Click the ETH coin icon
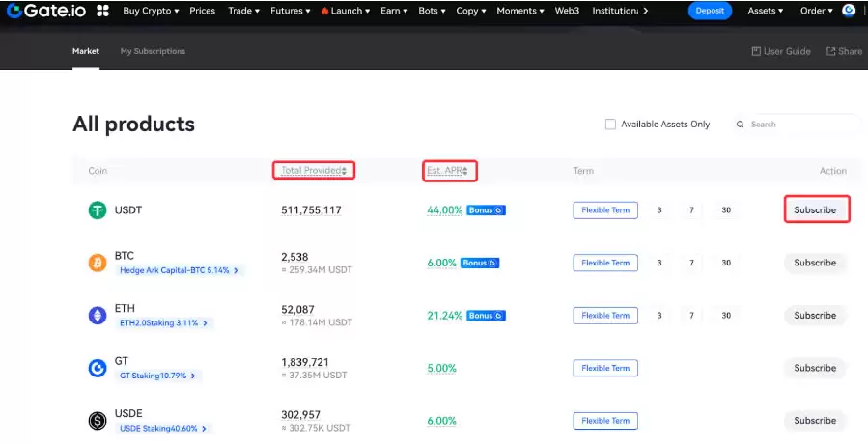868x446 pixels. pyautogui.click(x=98, y=316)
